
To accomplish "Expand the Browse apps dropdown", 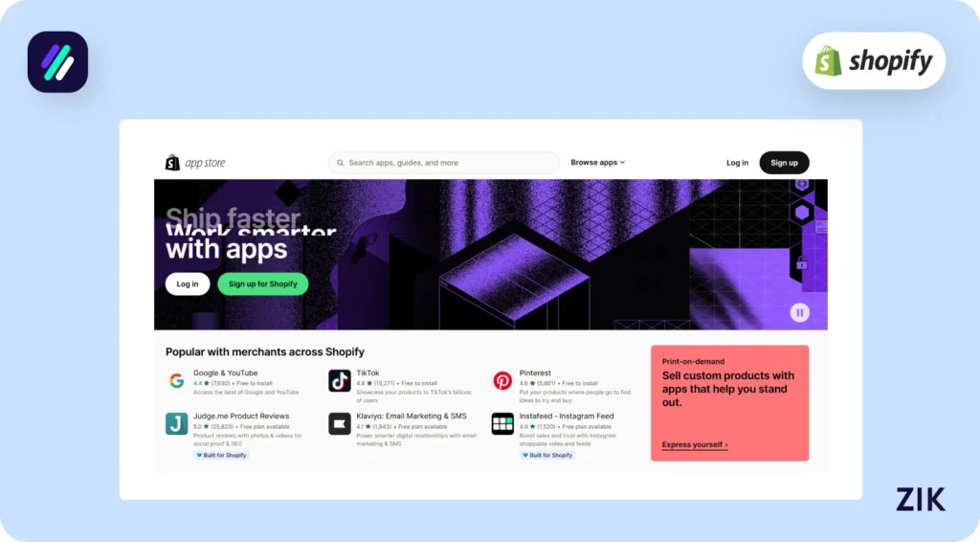I will pyautogui.click(x=597, y=163).
